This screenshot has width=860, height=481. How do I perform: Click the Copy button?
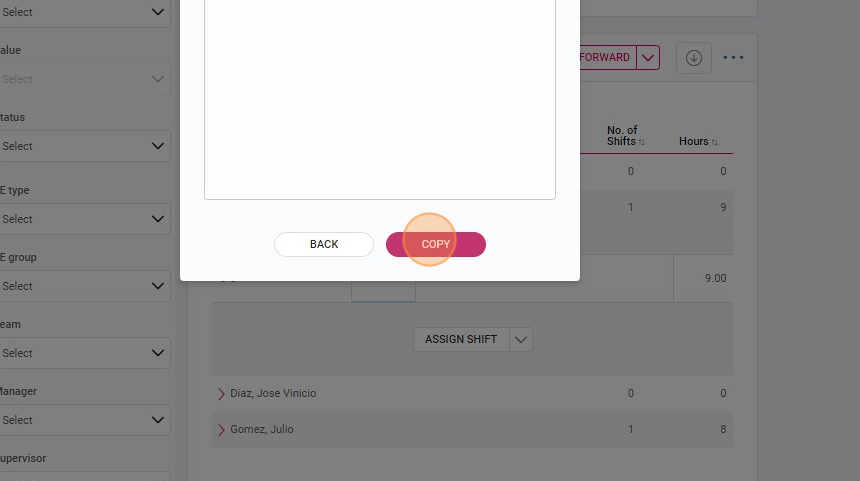click(435, 244)
